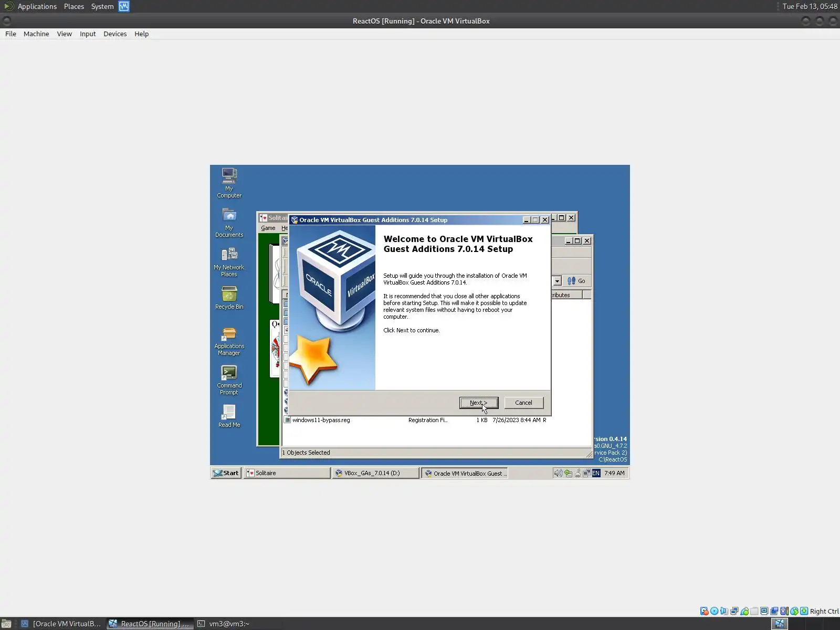The width and height of the screenshot is (840, 630).
Task: Select the Recycle Bin icon
Action: coord(229,298)
